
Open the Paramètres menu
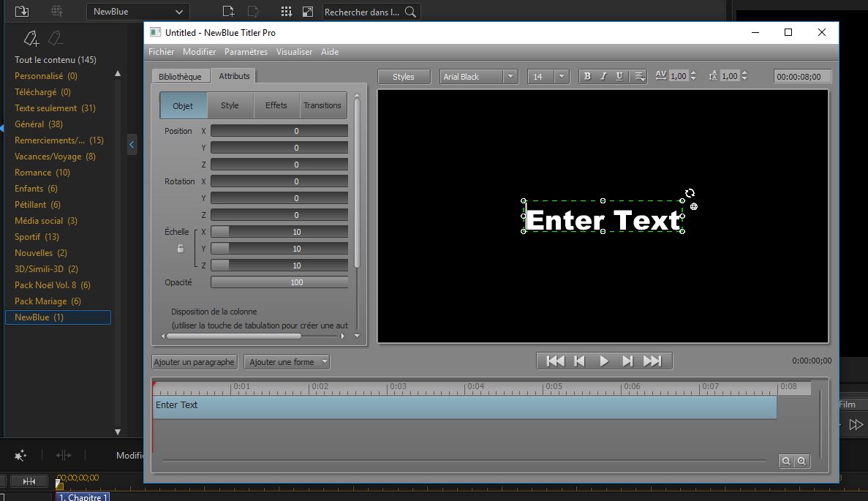(x=246, y=52)
